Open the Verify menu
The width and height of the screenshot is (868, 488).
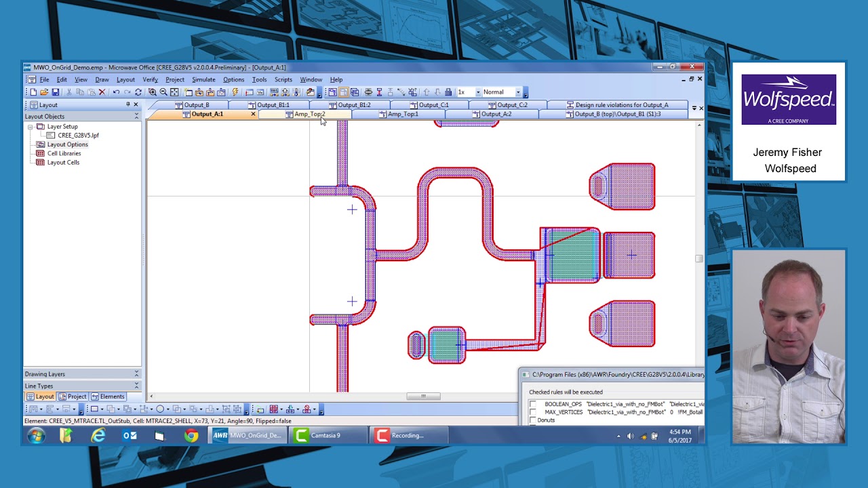click(x=150, y=80)
